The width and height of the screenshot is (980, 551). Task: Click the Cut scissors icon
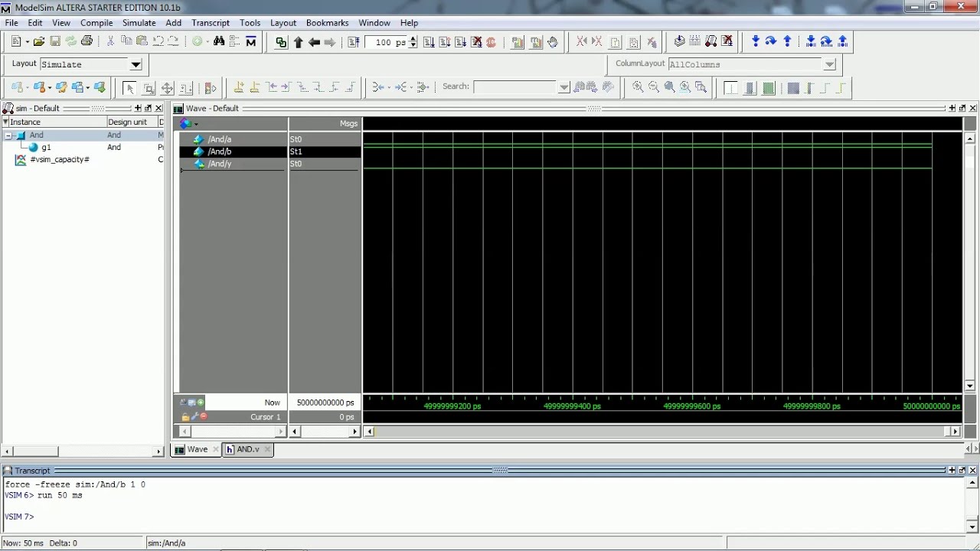tap(110, 41)
